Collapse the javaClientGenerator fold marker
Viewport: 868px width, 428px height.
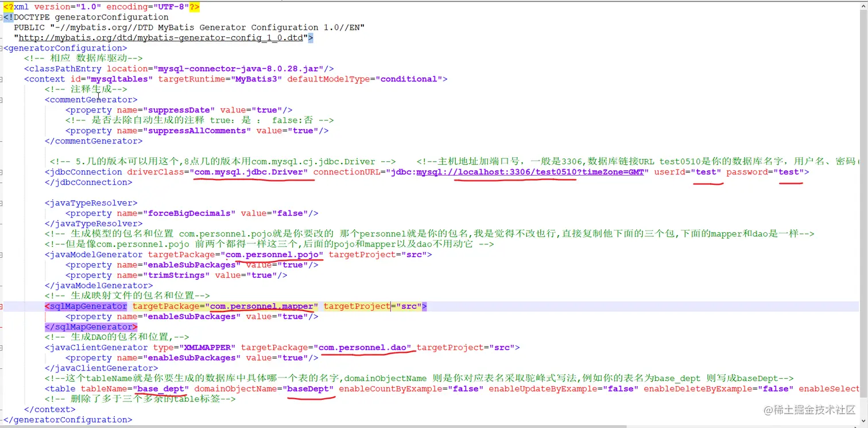[x=2, y=347]
